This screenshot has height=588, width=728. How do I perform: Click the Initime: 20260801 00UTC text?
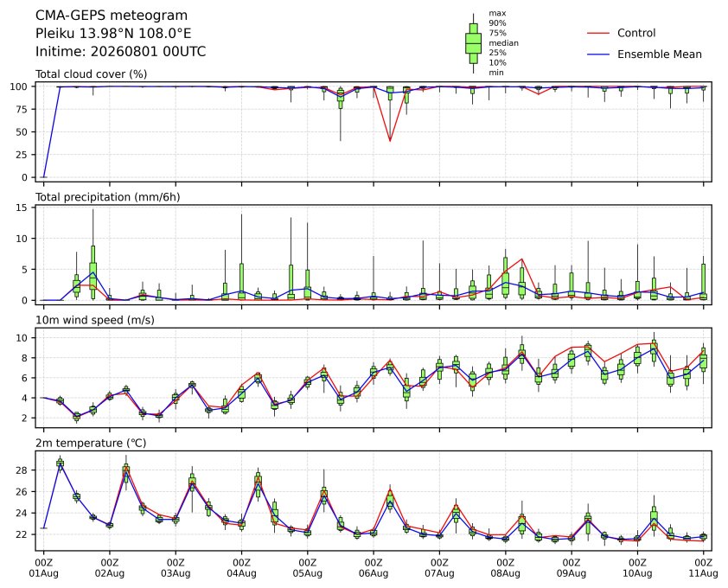[121, 51]
